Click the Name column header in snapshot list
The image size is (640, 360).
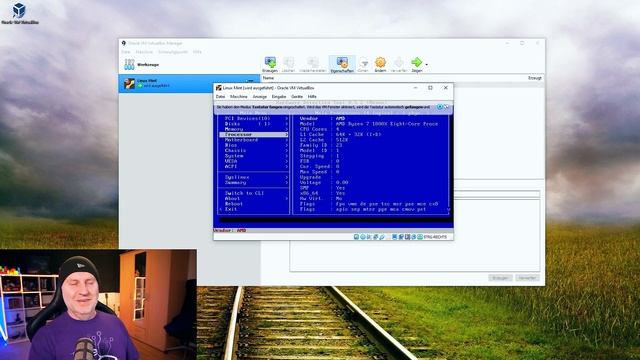click(268, 78)
